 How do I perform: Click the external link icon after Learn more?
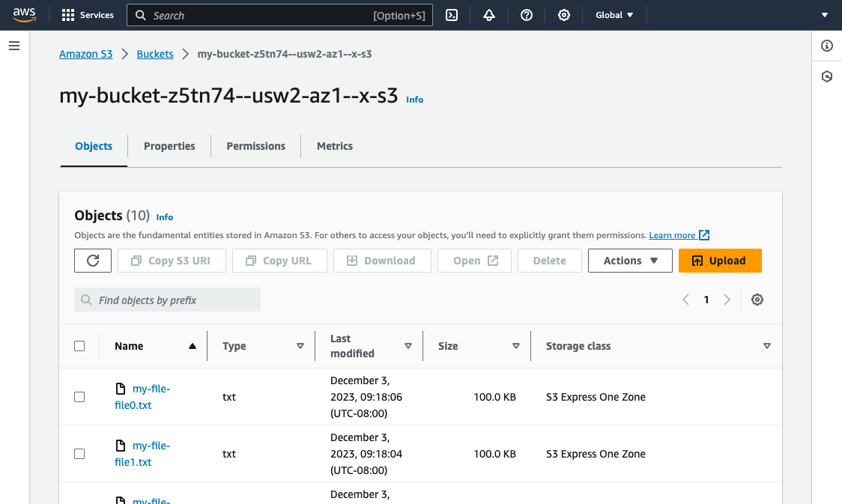point(704,235)
